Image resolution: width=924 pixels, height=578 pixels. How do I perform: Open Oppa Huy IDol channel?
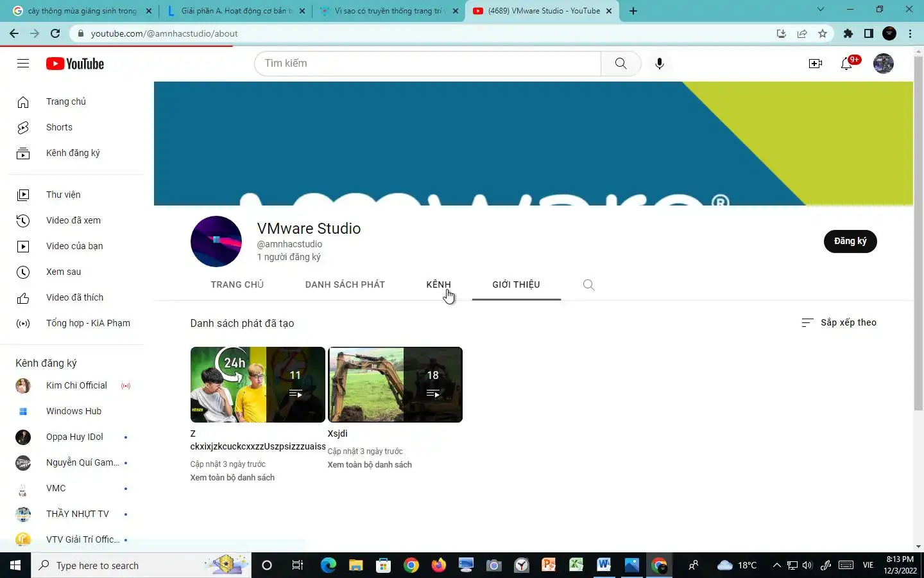click(76, 437)
